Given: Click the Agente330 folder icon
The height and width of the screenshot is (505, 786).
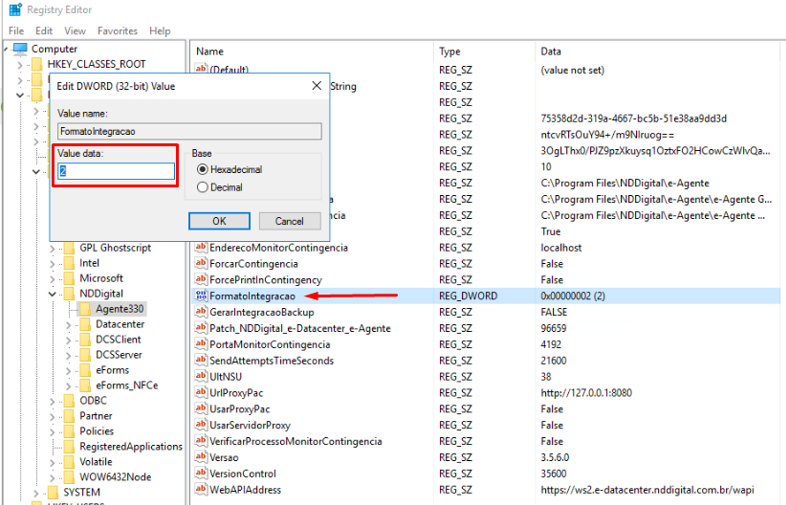Looking at the screenshot, I should tap(86, 309).
